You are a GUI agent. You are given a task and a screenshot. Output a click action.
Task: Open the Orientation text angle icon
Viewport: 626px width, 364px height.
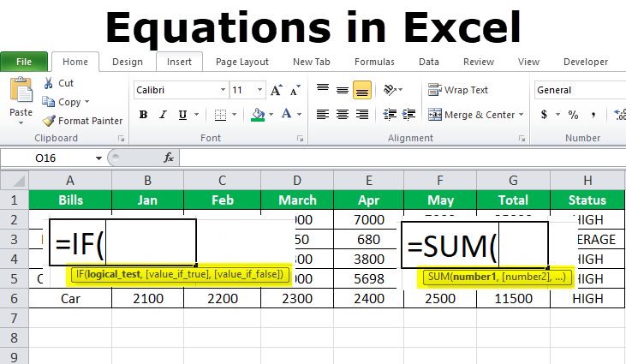(x=393, y=90)
